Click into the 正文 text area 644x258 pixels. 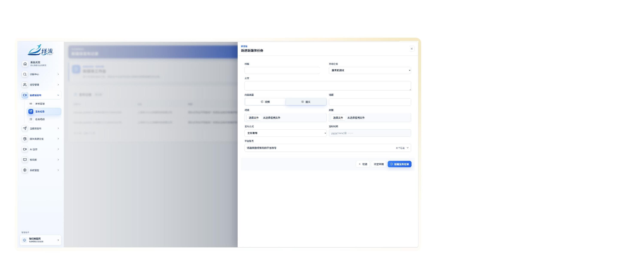coord(328,86)
